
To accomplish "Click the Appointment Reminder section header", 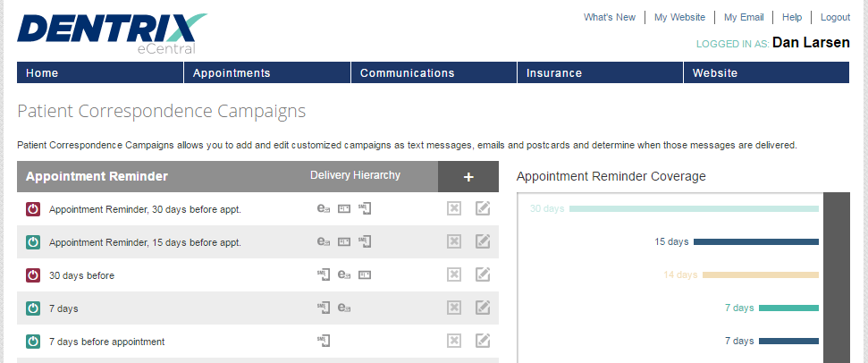I will point(97,176).
